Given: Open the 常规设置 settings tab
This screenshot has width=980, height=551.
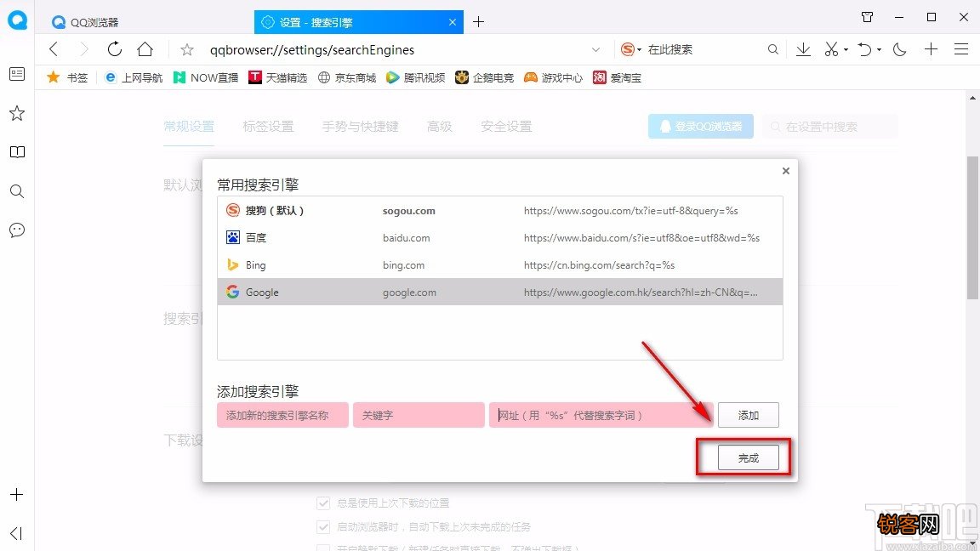Looking at the screenshot, I should (189, 127).
